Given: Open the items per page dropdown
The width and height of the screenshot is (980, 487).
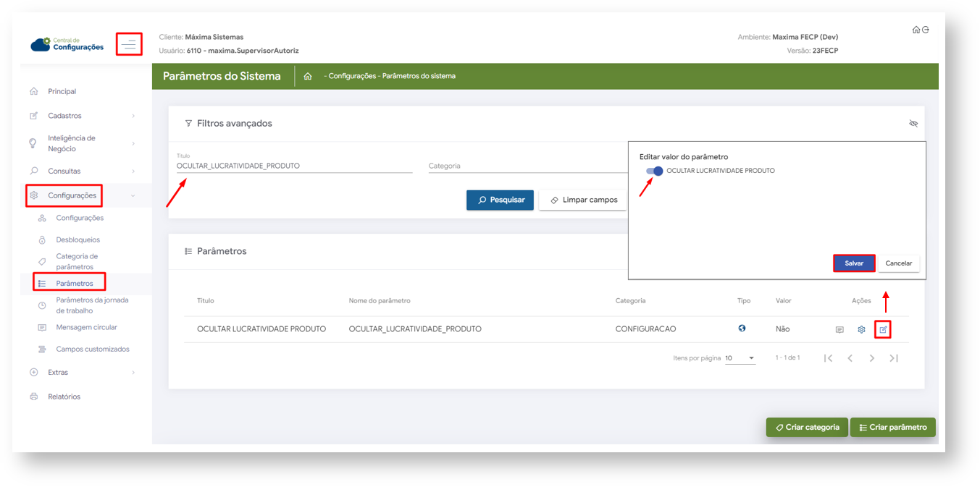Looking at the screenshot, I should point(740,358).
